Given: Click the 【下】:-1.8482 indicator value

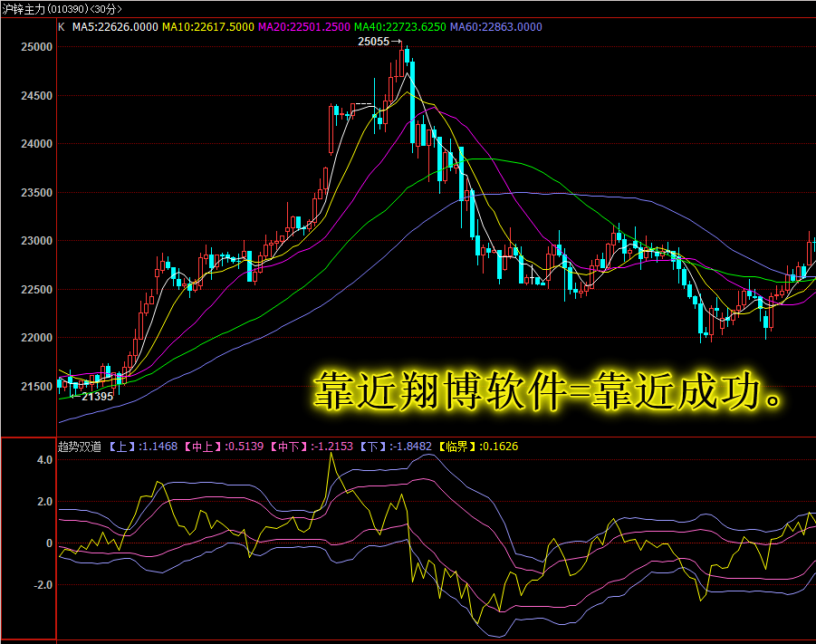Looking at the screenshot, I should click(396, 447).
